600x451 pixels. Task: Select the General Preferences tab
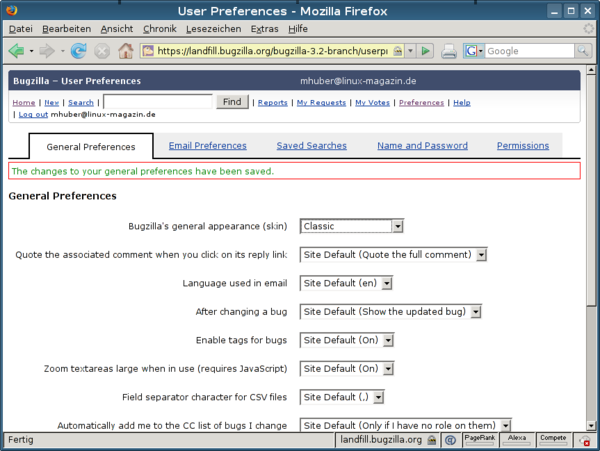point(91,147)
